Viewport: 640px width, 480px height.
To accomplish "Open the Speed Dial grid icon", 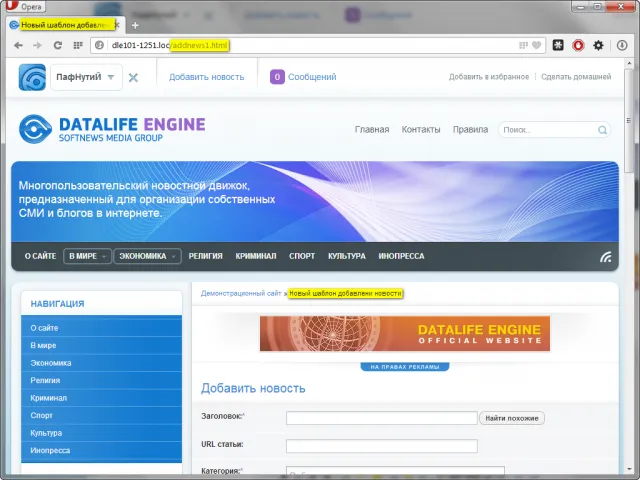I will (78, 45).
